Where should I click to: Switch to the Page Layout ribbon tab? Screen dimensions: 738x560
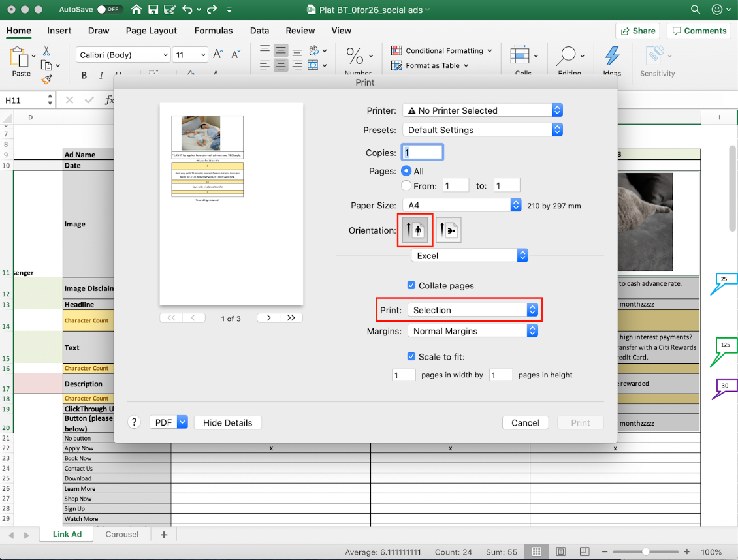click(x=152, y=31)
